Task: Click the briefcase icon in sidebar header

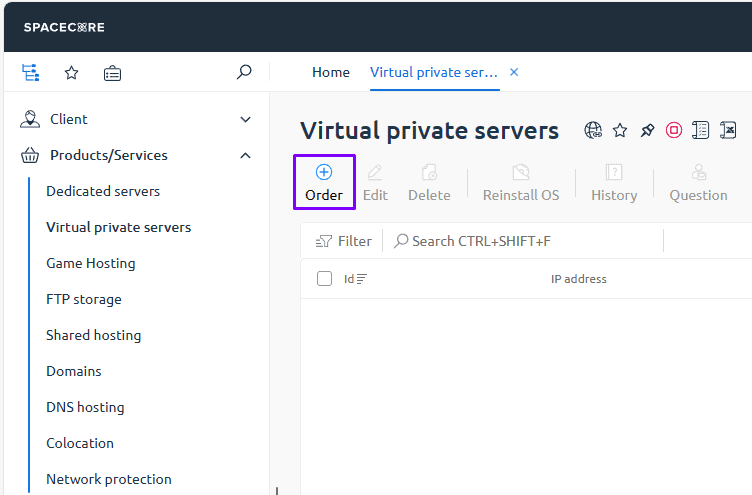Action: (112, 73)
